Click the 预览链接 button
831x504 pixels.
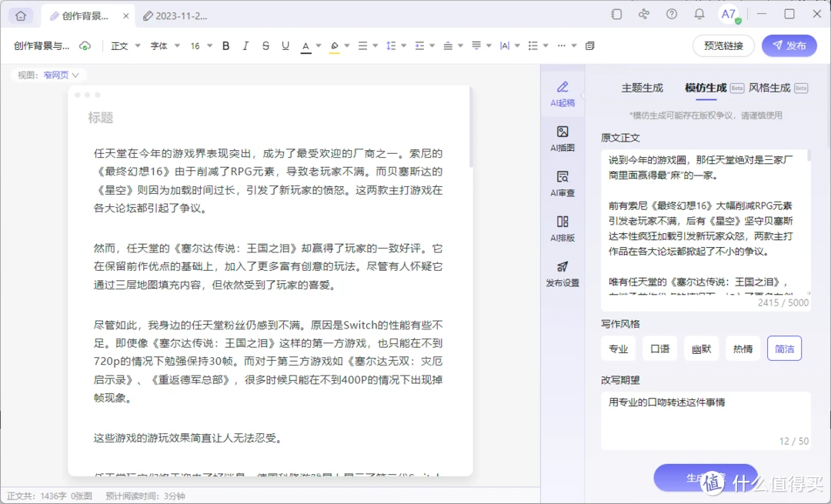tap(723, 46)
